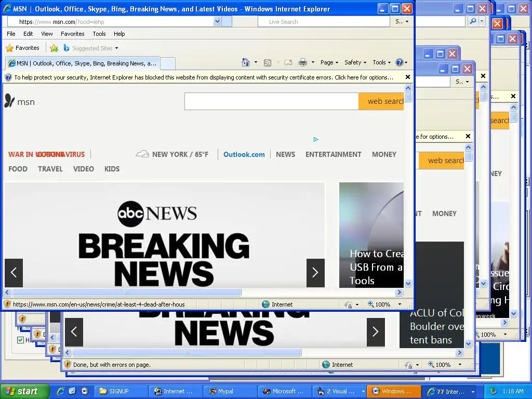
Task: Toggle the checkbox in the dialog at bottom-left
Action: pos(20,340)
